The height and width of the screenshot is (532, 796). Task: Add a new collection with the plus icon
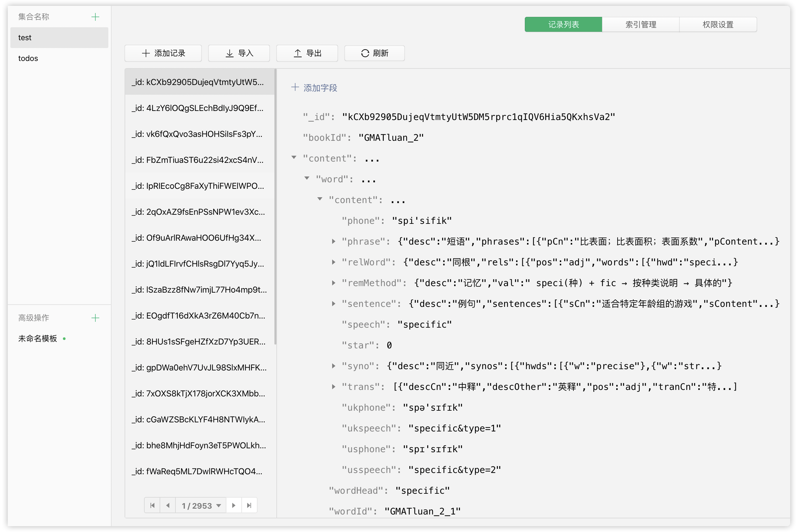[95, 17]
